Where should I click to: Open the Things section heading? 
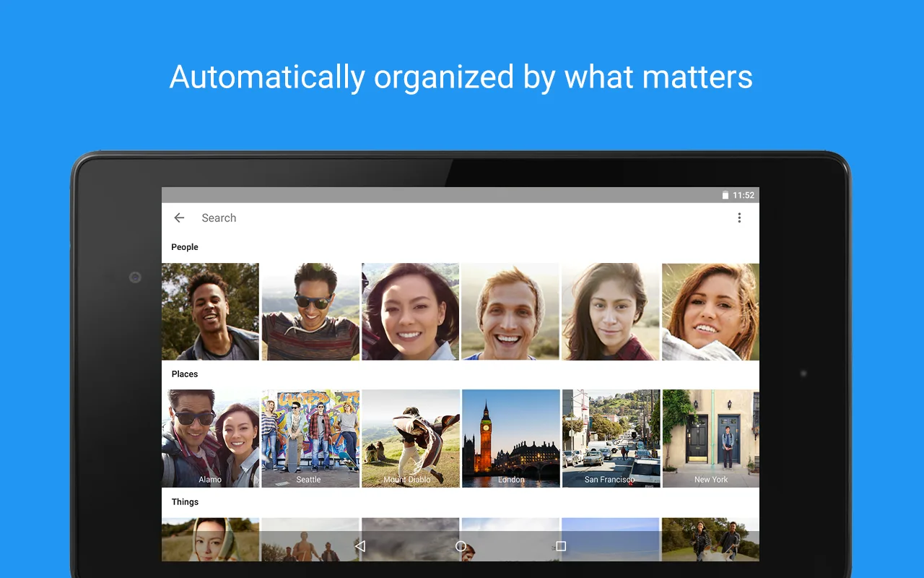[185, 502]
